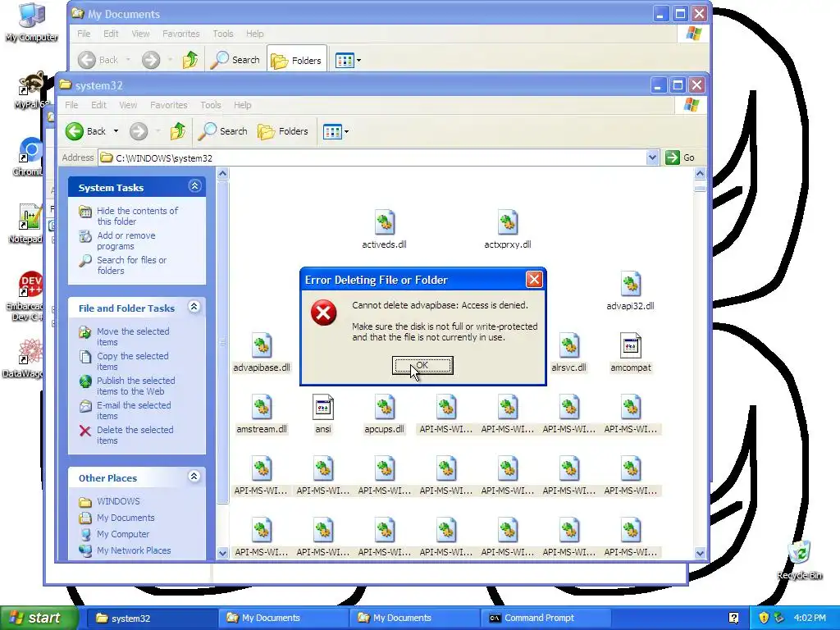
Task: Click E-mail the selected items link
Action: point(134,410)
